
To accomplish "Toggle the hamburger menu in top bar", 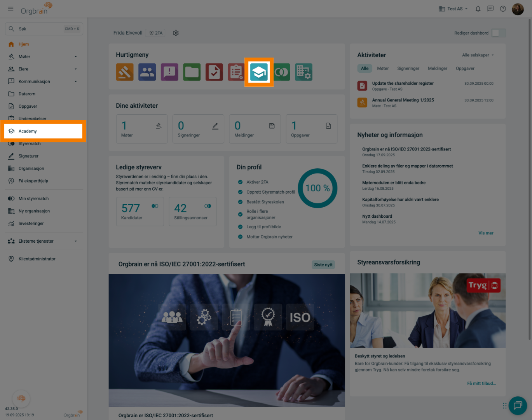I will click(10, 9).
